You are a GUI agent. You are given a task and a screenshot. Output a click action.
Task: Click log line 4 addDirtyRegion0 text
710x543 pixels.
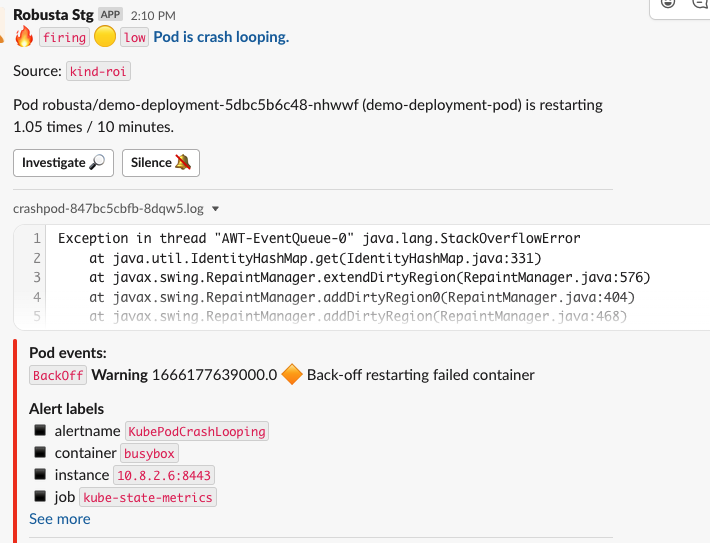pyautogui.click(x=362, y=297)
